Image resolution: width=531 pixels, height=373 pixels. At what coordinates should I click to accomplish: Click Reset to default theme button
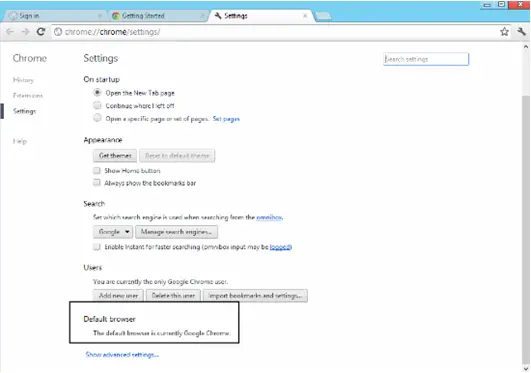[x=177, y=156]
